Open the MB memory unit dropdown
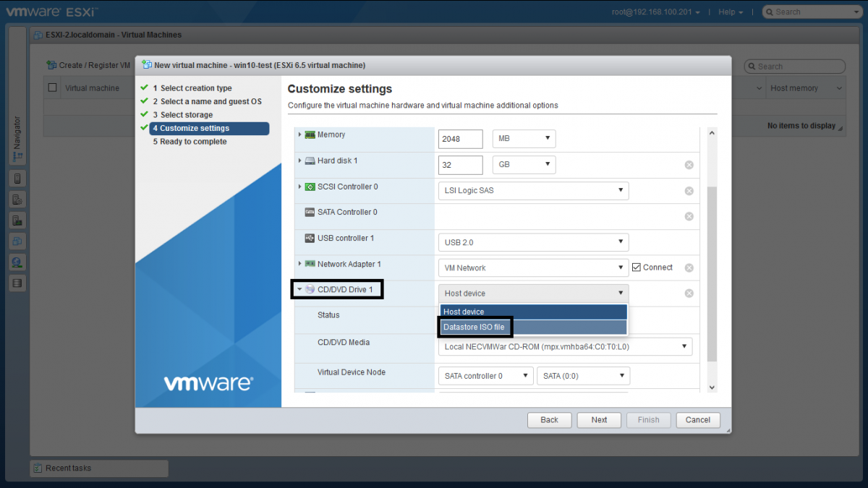Viewport: 868px width, 488px height. [x=524, y=139]
